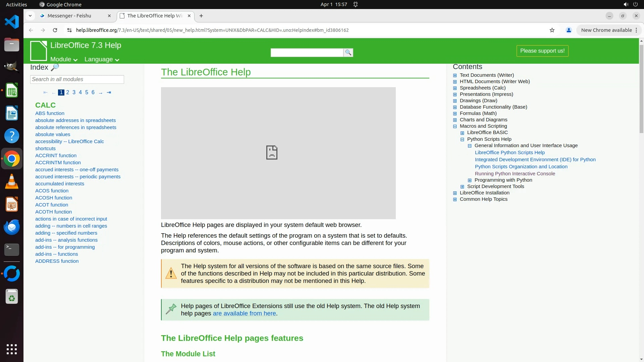Jump to last index page arrow
Screen dimensions: 644x362
click(x=109, y=93)
